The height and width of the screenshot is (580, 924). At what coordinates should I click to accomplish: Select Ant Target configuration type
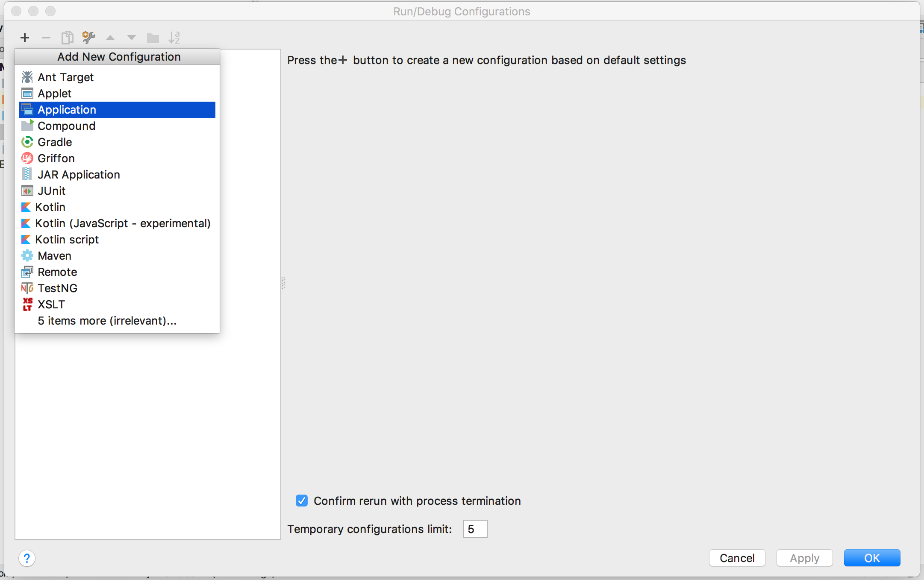pyautogui.click(x=117, y=77)
